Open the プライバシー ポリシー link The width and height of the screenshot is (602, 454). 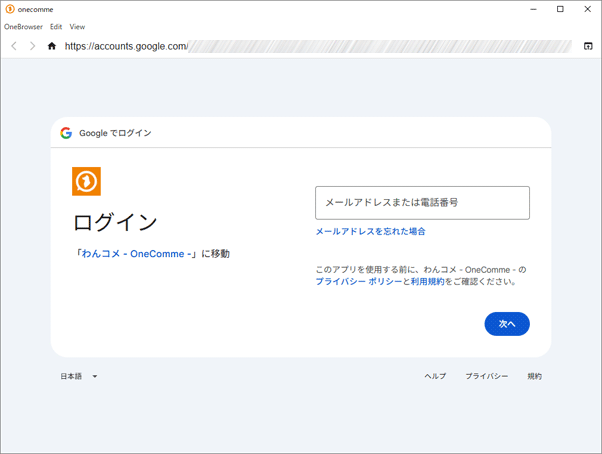[x=359, y=281]
